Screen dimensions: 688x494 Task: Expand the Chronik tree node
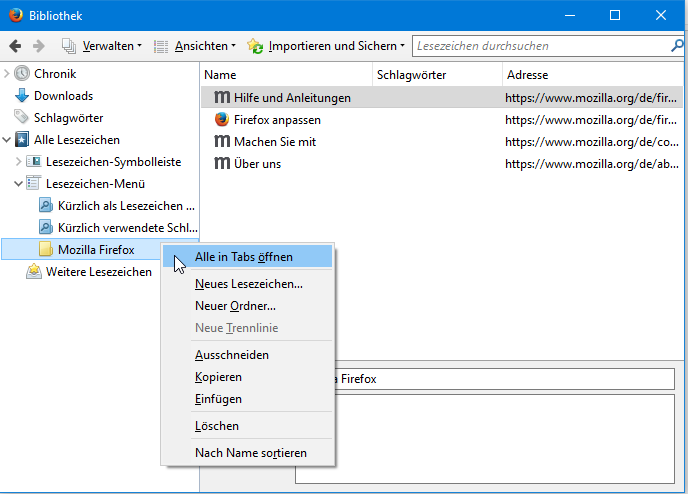click(7, 74)
